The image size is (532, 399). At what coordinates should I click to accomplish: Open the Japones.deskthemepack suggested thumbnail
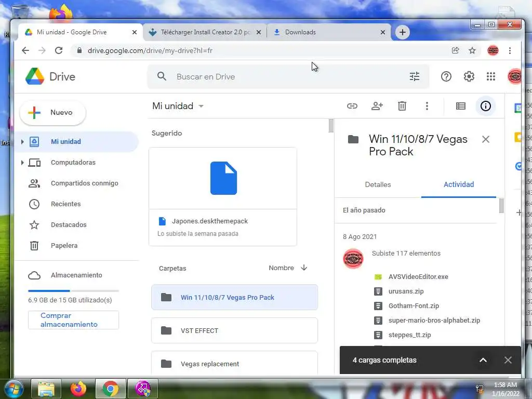(x=223, y=178)
